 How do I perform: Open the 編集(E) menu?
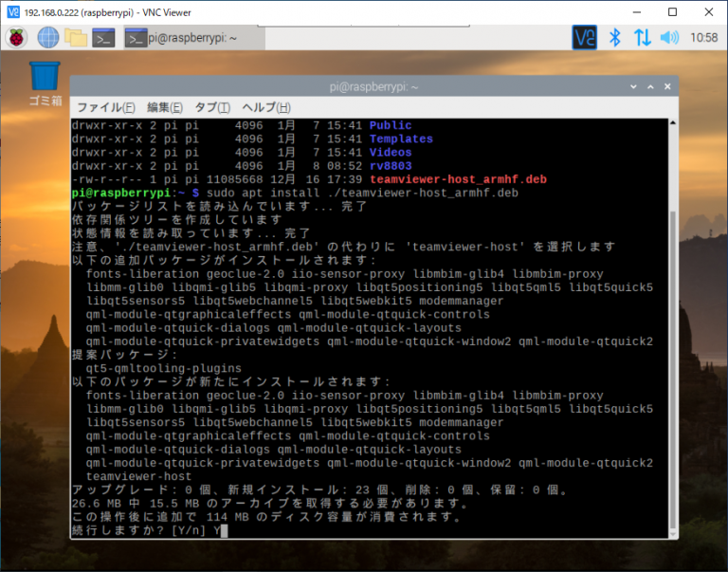click(164, 107)
